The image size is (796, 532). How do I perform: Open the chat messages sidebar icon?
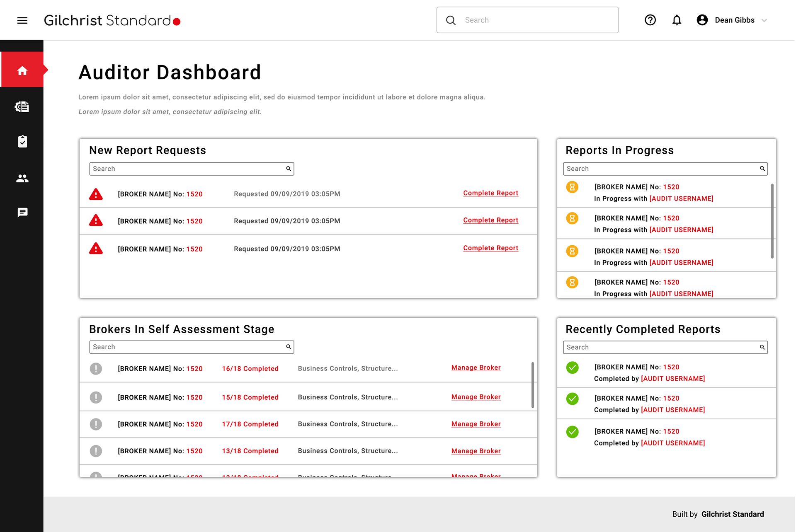click(22, 213)
